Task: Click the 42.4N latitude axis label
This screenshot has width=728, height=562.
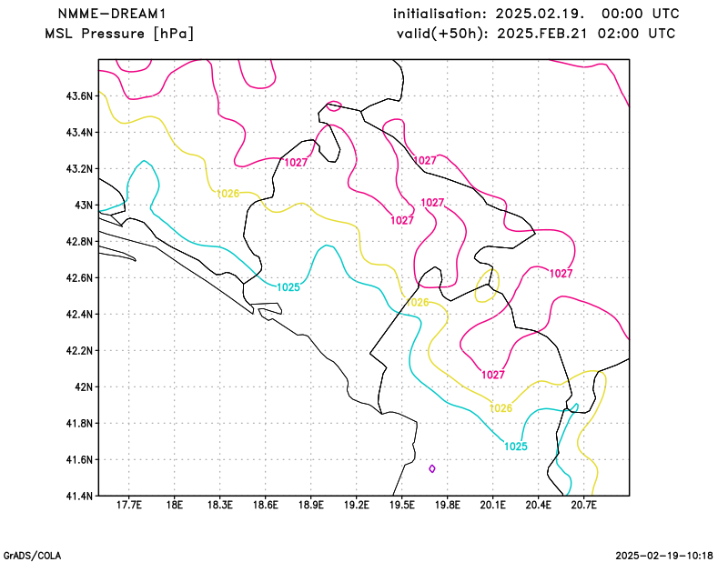Action: tap(79, 314)
